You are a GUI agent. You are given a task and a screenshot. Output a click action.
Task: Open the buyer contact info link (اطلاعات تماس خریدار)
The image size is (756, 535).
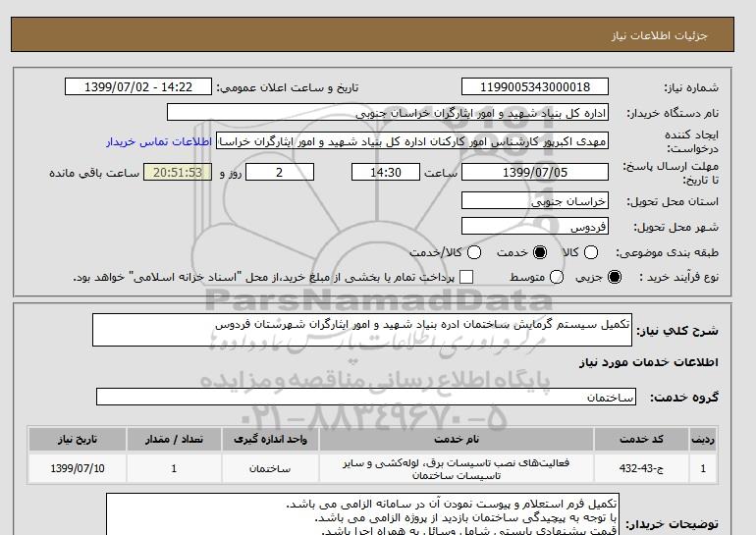[159, 142]
